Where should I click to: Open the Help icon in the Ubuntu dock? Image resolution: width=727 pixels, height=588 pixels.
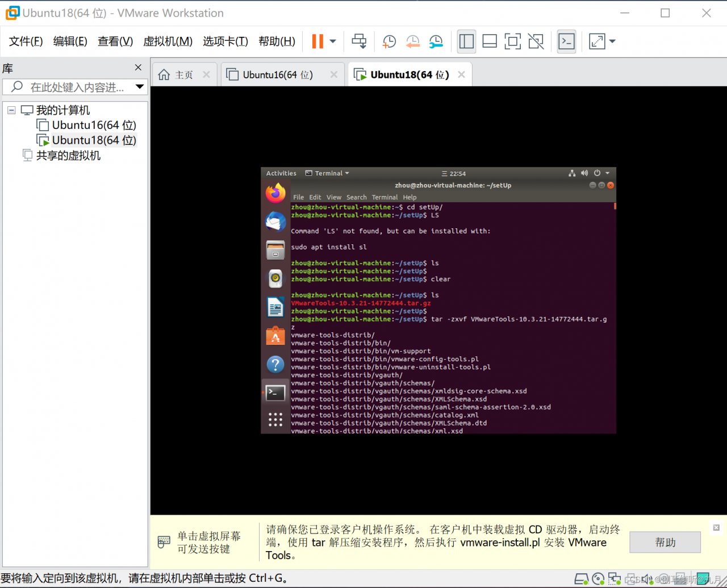[x=275, y=364]
